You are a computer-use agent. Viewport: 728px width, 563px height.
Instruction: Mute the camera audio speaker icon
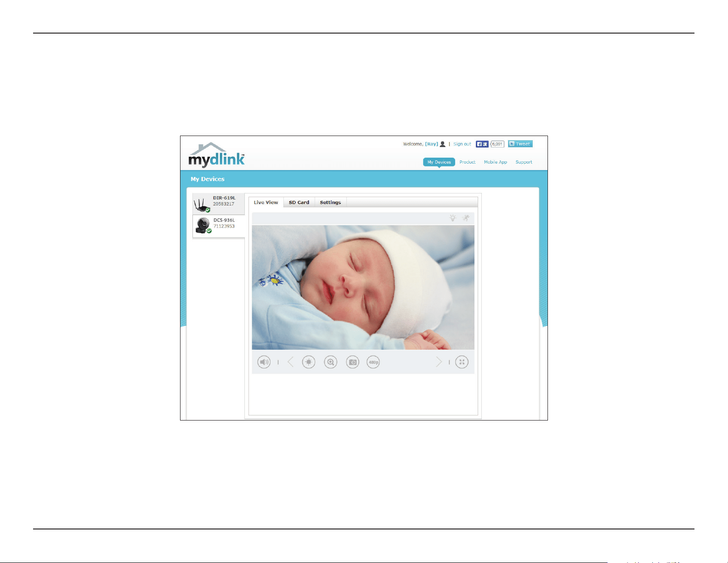tap(264, 362)
